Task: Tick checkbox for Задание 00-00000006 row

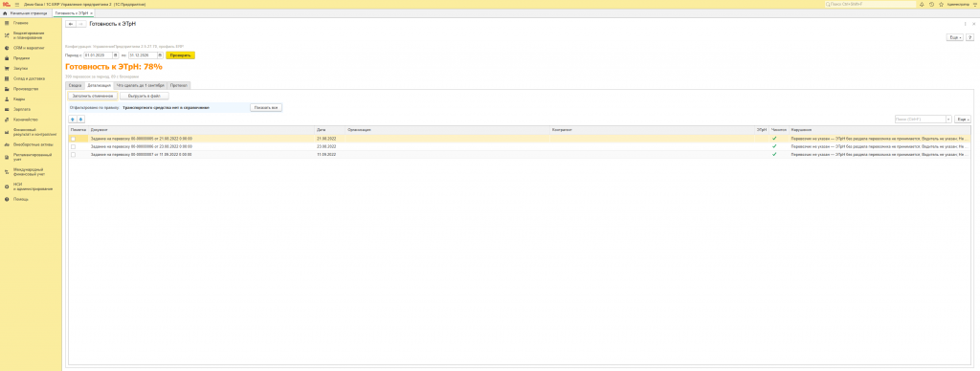Action: click(x=73, y=146)
